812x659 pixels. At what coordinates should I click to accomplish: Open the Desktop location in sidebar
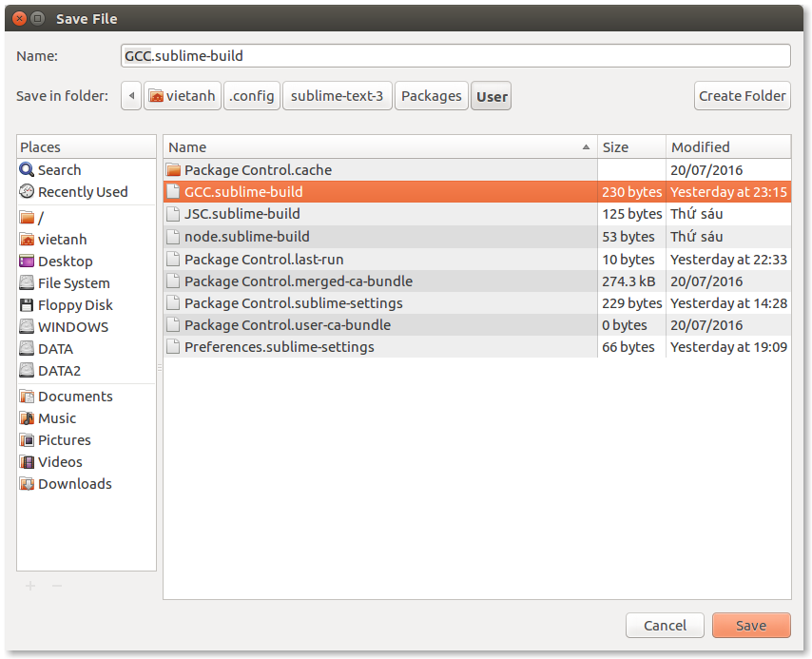(29, 261)
